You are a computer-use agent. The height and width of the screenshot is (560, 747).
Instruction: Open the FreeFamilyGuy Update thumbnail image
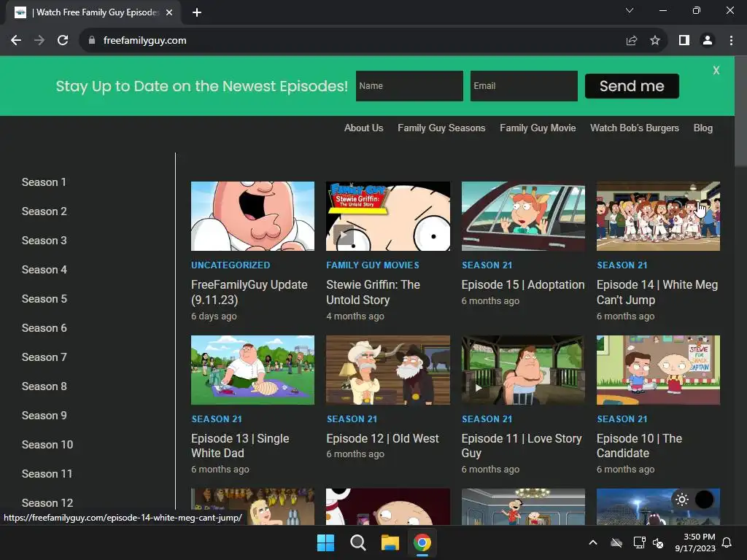click(x=252, y=216)
